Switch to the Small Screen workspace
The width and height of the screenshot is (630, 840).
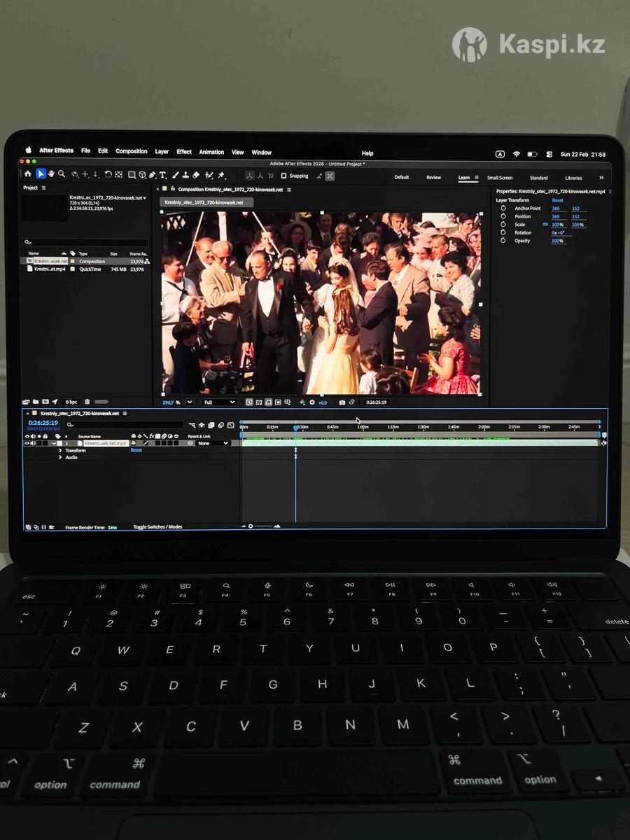coord(500,178)
